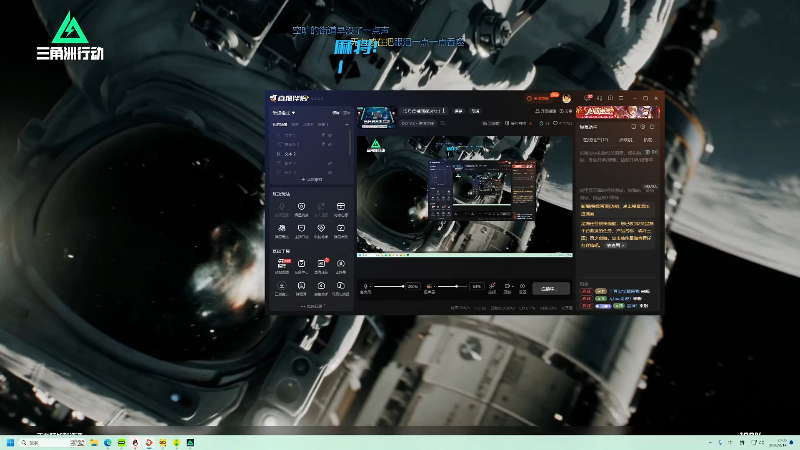Open the headset support icon in title bar
The height and width of the screenshot is (450, 800).
pos(599,98)
